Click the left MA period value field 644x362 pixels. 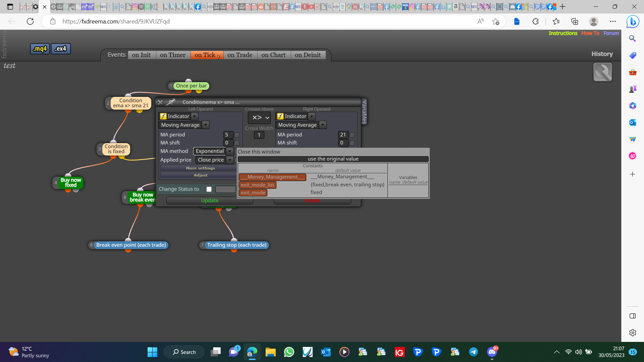pos(228,135)
